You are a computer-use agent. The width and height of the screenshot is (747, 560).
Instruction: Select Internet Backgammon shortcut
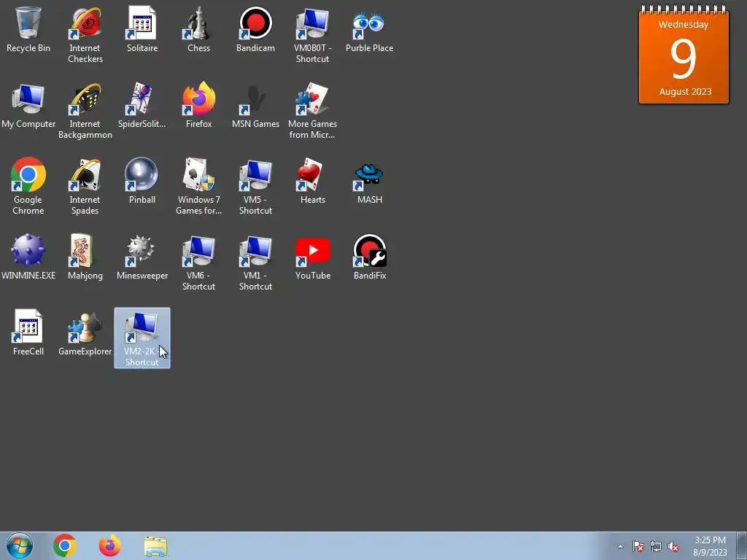click(x=85, y=112)
